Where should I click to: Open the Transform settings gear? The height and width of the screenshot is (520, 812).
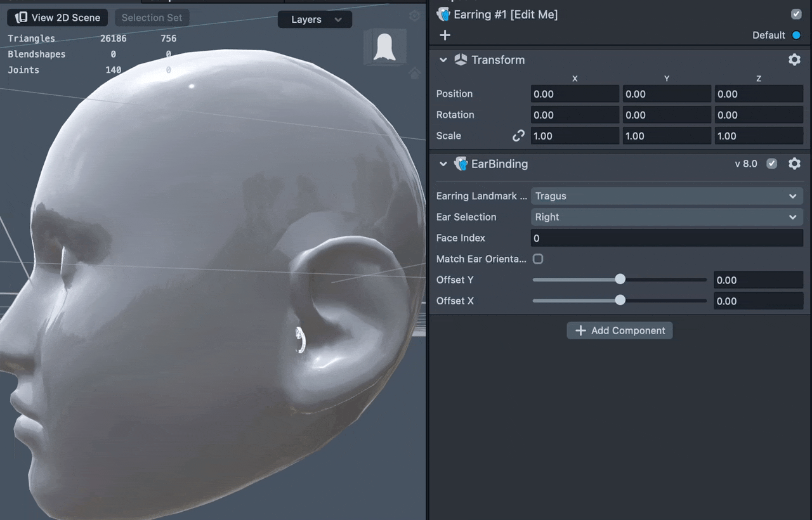(x=794, y=60)
